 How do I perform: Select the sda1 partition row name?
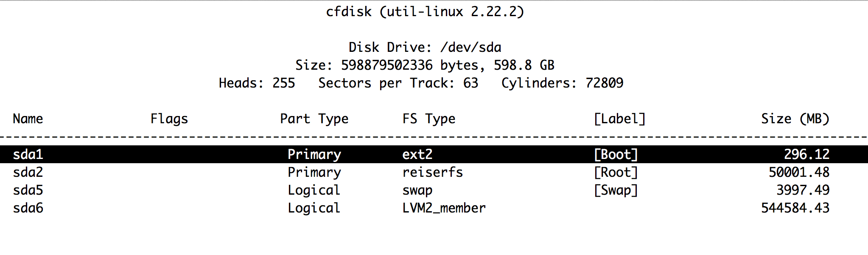pyautogui.click(x=28, y=154)
